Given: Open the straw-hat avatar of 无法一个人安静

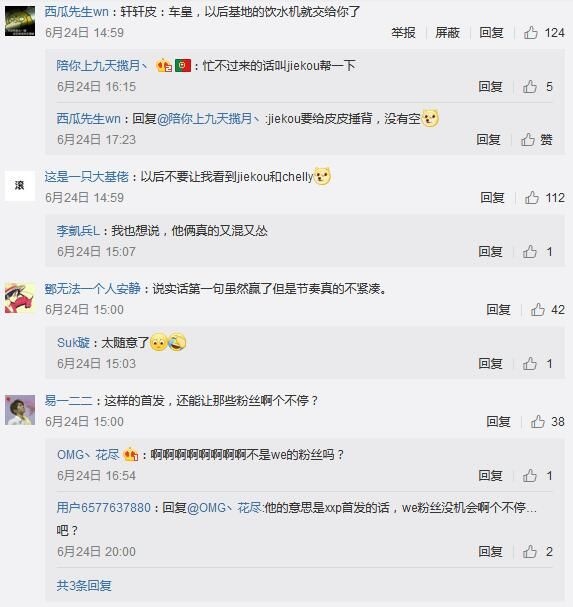Looking at the screenshot, I should (x=20, y=298).
